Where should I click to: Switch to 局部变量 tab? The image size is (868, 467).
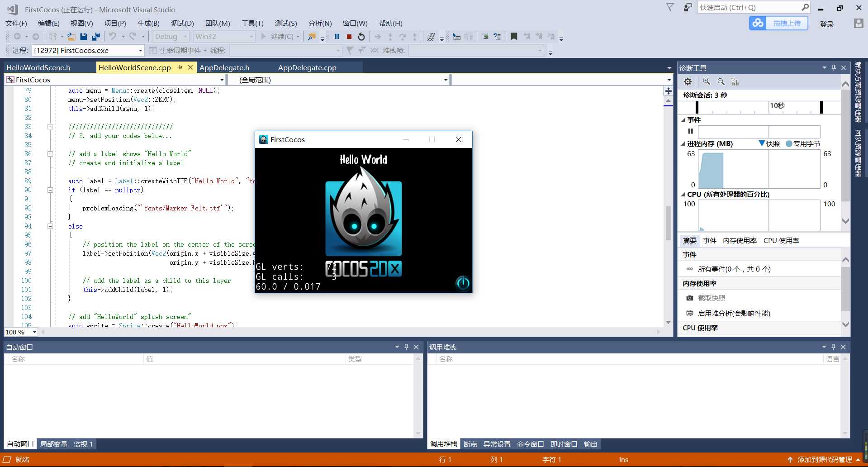pyautogui.click(x=54, y=444)
